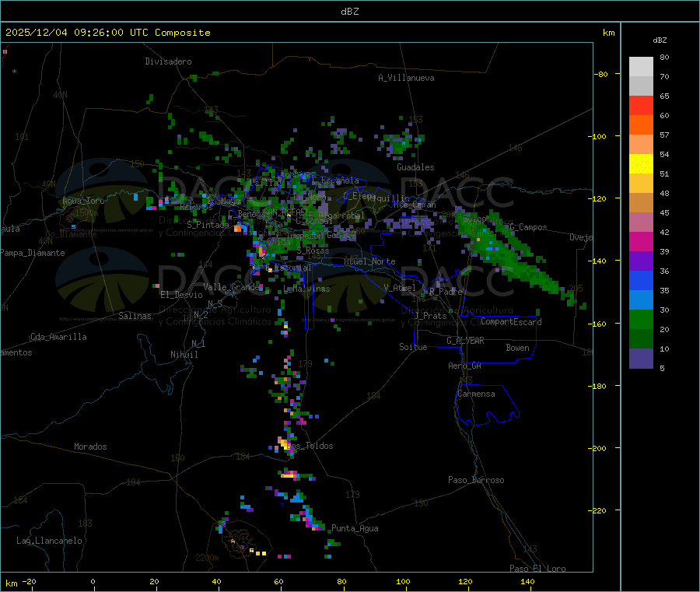Click the S_Pintada map label
This screenshot has width=700, height=592.
[x=208, y=225]
